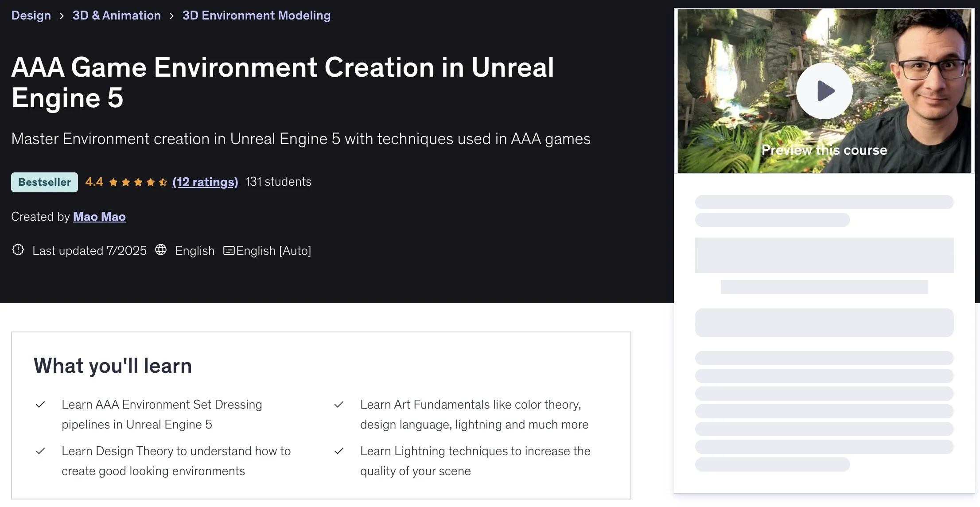
Task: Click the Bestseller badge
Action: tap(44, 182)
